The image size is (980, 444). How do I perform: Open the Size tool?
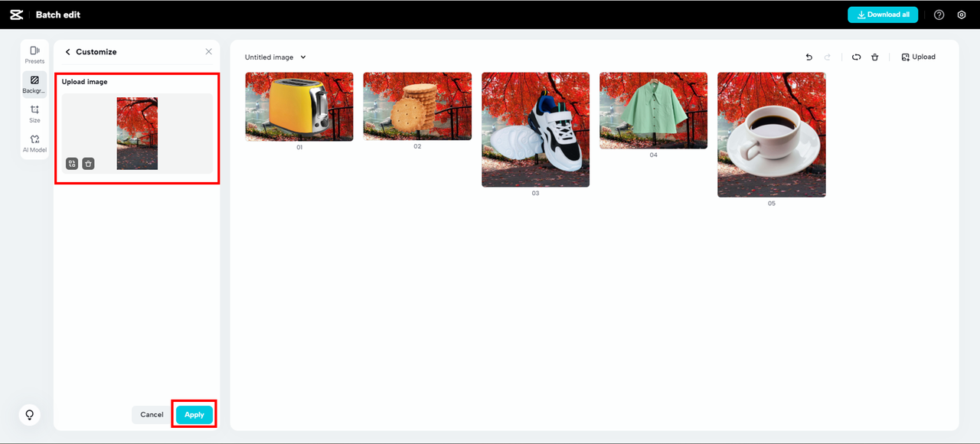(34, 114)
